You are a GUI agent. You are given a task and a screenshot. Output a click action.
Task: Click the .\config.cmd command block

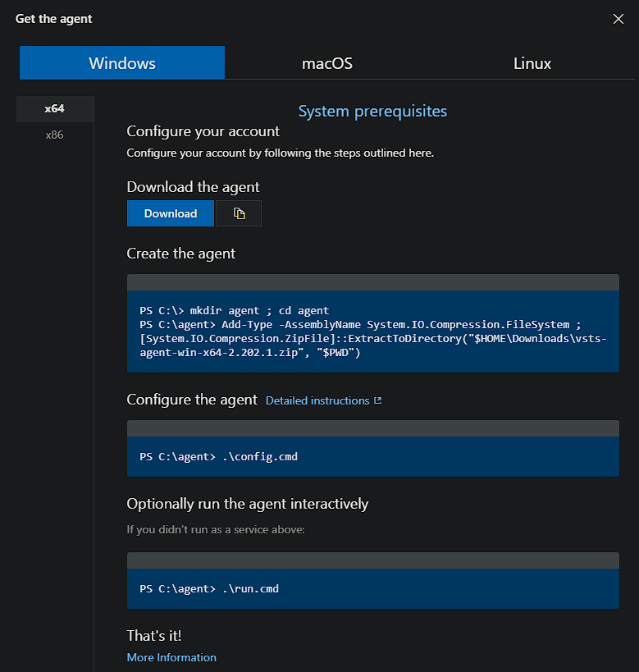[372, 456]
